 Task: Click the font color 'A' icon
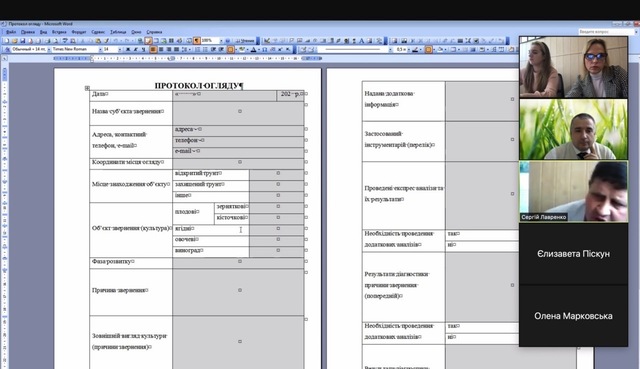click(x=253, y=49)
